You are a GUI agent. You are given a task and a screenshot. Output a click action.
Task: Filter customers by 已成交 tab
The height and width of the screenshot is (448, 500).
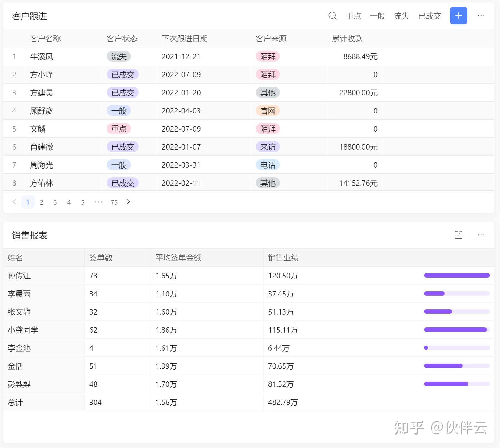[x=429, y=16]
